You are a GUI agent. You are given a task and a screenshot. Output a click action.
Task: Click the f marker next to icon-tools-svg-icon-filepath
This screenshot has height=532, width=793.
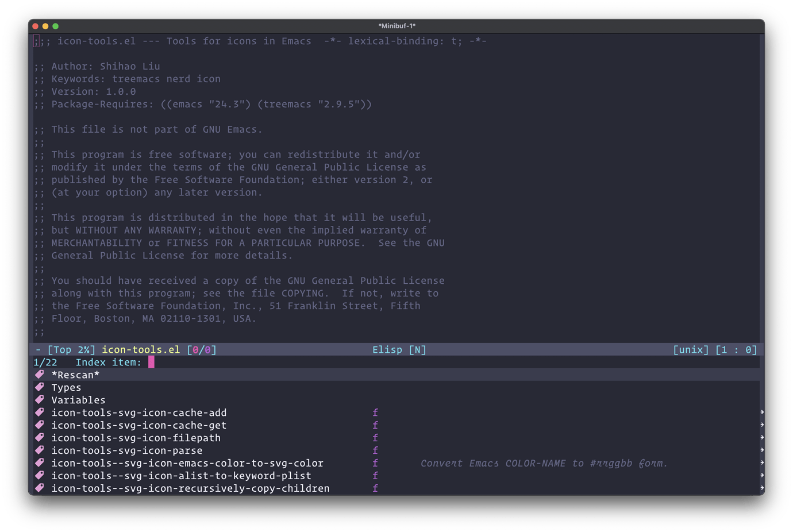click(375, 438)
